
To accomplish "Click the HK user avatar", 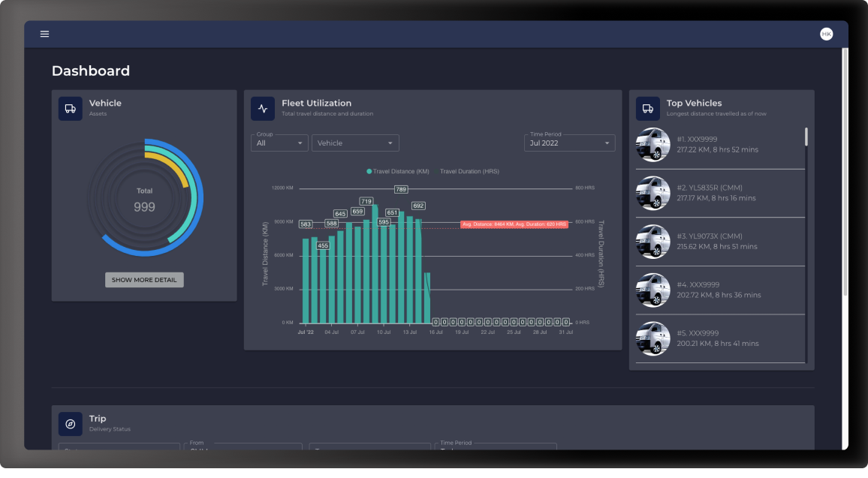I will click(x=826, y=34).
